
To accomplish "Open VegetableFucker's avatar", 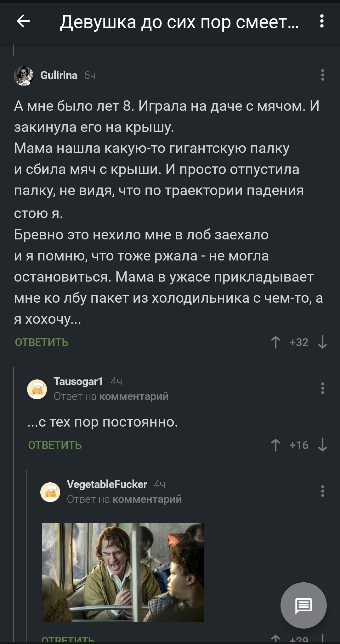I will coord(50,492).
